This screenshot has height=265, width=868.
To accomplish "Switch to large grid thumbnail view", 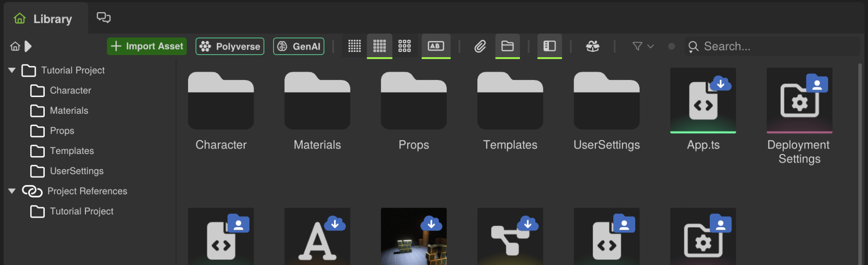I will pos(404,46).
